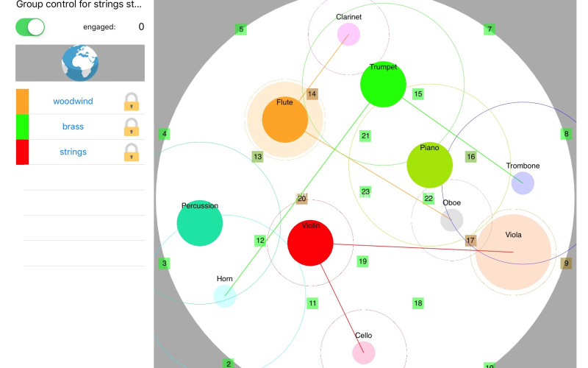Image resolution: width=588 pixels, height=368 pixels.
Task: Toggle the group control green switch
Action: point(30,27)
